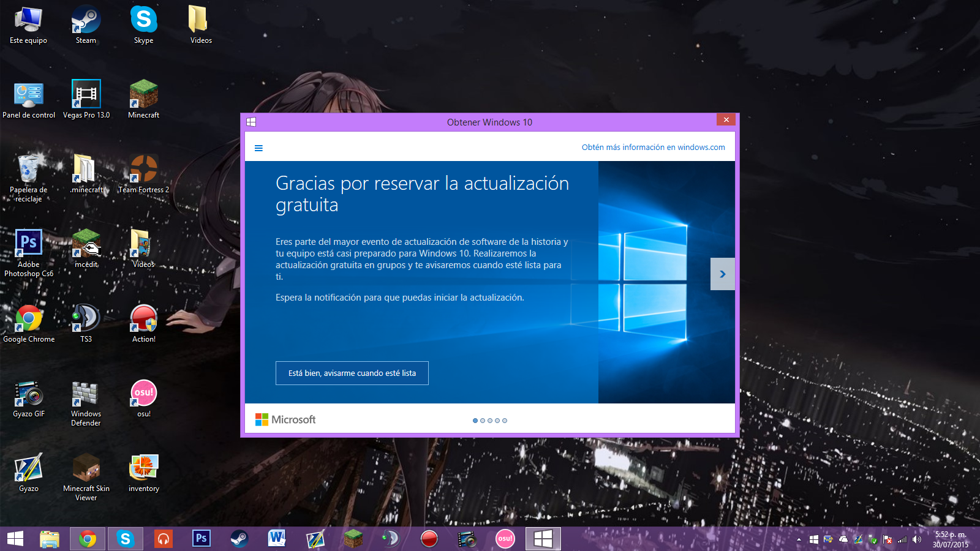Open the hamburger menu in Obtener Windows 10
This screenshot has width=980, height=551.
point(258,148)
